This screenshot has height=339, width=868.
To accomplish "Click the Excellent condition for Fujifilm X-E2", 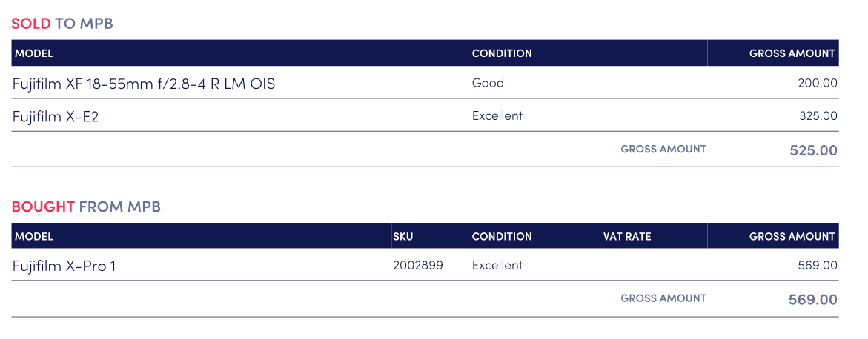I will 497,115.
